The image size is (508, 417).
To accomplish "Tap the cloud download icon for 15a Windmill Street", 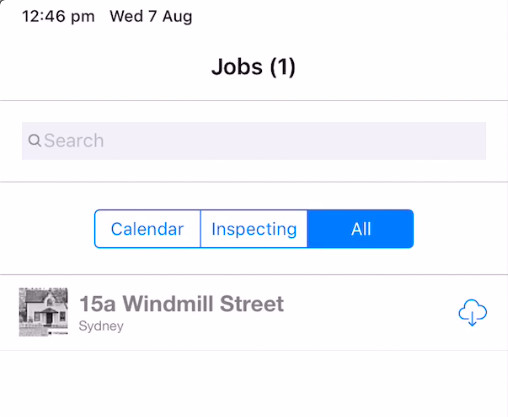I will pos(472,312).
